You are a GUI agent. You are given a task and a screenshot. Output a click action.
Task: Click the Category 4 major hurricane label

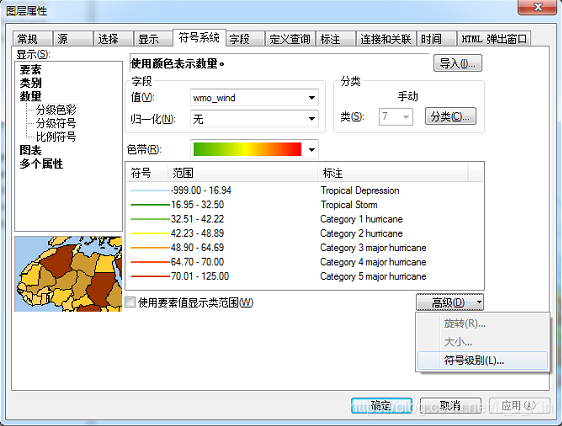tap(373, 262)
